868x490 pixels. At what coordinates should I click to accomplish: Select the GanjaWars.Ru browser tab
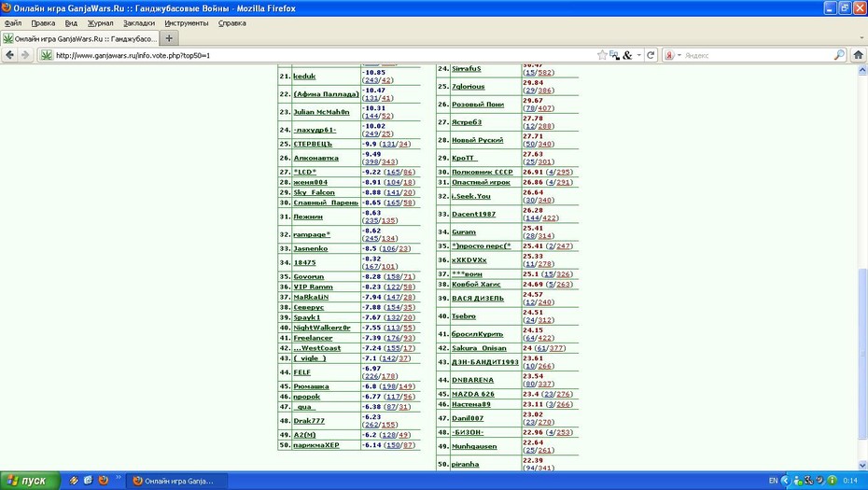pyautogui.click(x=80, y=39)
